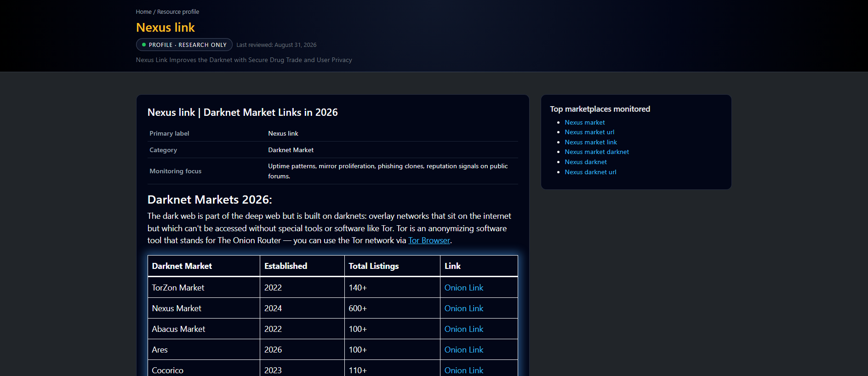The image size is (868, 376).
Task: Click the Category field name
Action: pyautogui.click(x=163, y=150)
